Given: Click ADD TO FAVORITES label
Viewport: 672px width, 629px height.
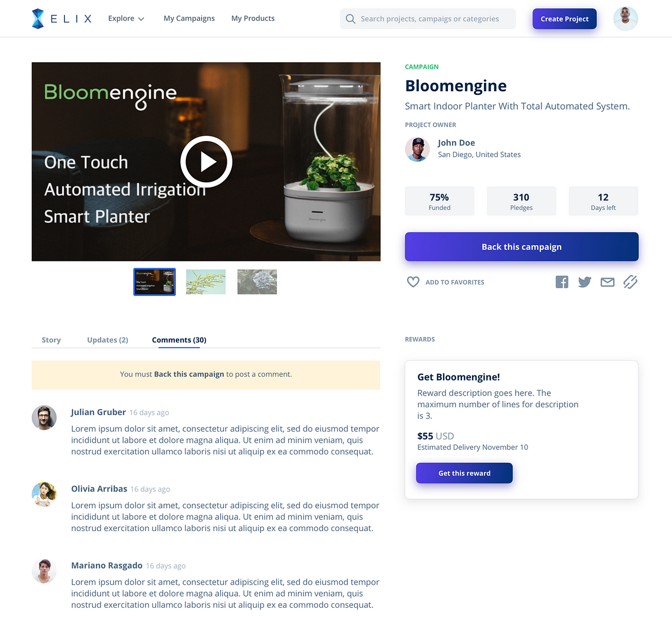Looking at the screenshot, I should click(x=455, y=283).
